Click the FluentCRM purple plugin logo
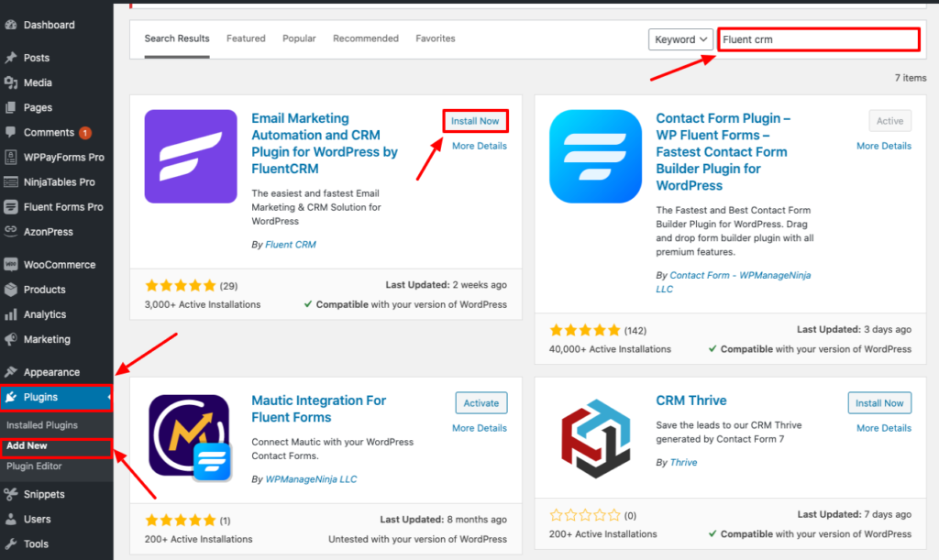This screenshot has height=560, width=939. pyautogui.click(x=191, y=157)
